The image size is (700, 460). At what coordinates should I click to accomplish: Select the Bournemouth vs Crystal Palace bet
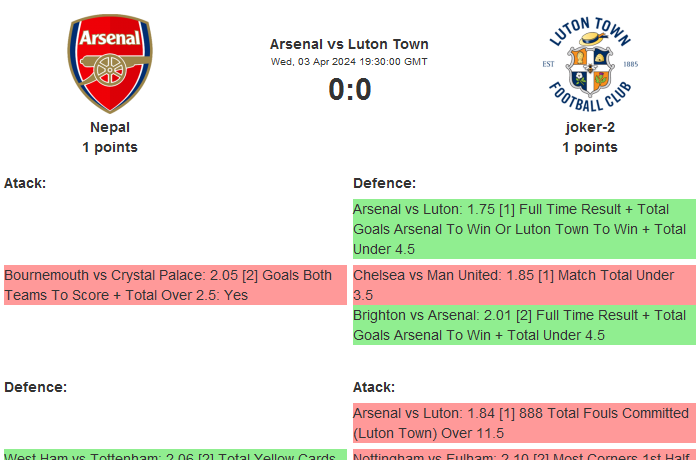pos(175,285)
